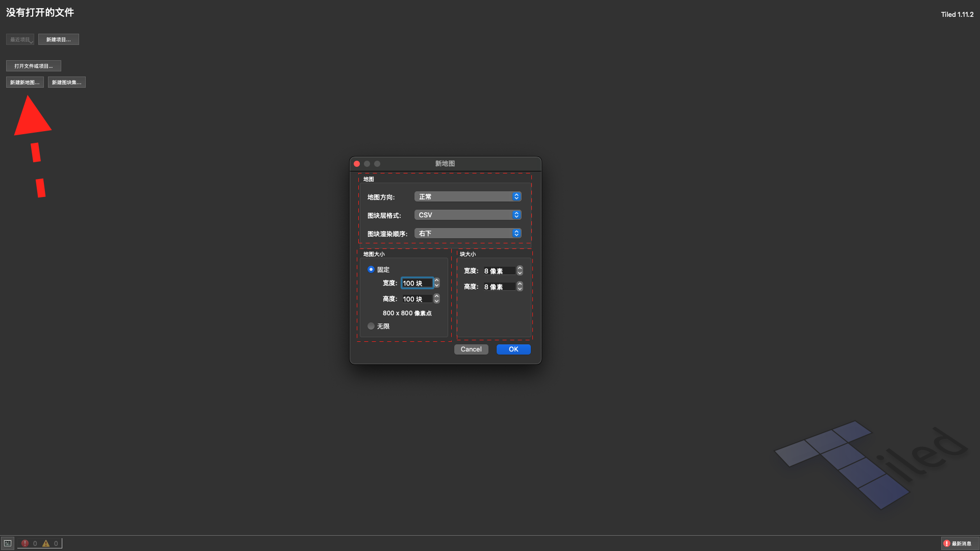Open the console icon in status bar
The height and width of the screenshot is (551, 980).
(8, 543)
